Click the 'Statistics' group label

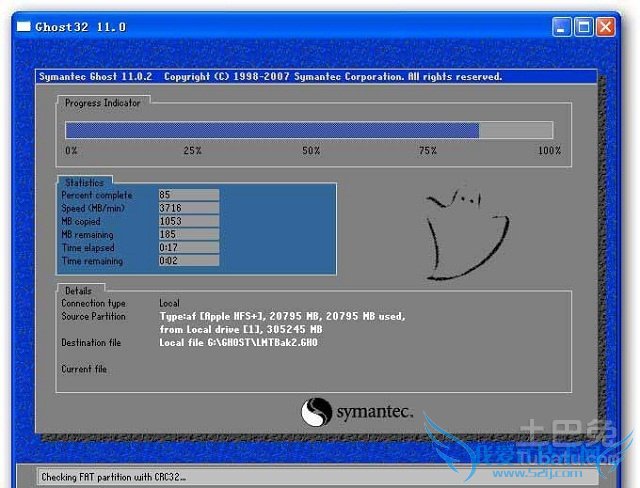pyautogui.click(x=84, y=182)
